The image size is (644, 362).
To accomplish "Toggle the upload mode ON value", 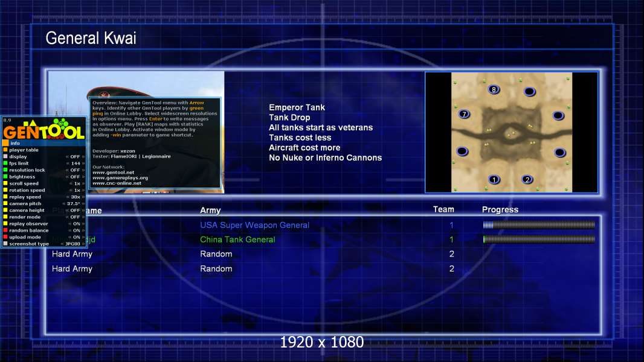I will coord(76,237).
